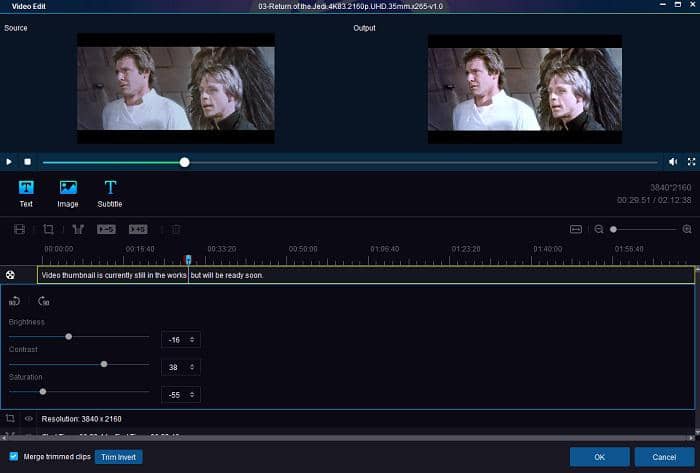Click the dimmed delete clip icon

(176, 229)
